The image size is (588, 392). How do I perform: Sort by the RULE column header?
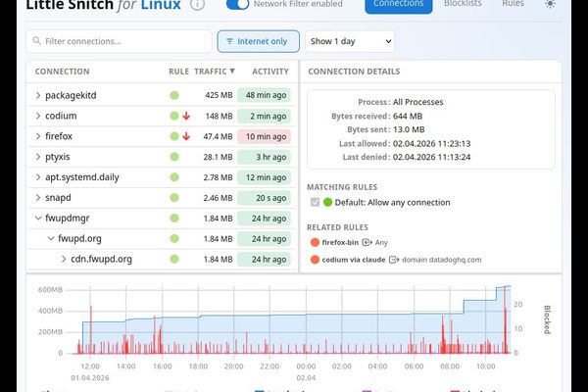(178, 72)
